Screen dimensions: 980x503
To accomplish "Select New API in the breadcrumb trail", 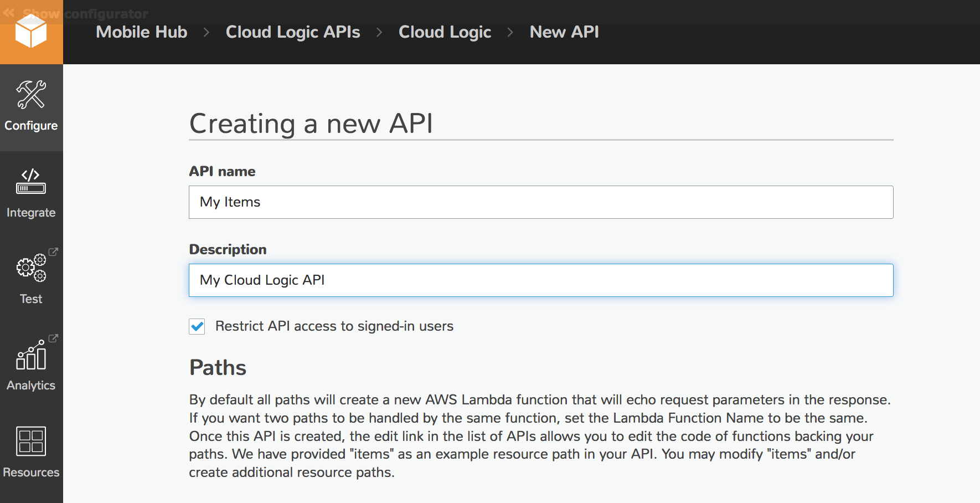I will tap(564, 32).
